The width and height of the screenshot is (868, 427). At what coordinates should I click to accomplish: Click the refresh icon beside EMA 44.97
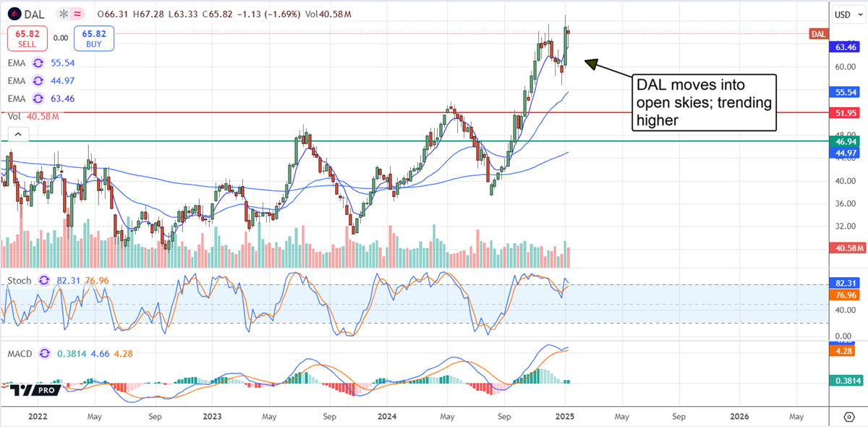[38, 80]
